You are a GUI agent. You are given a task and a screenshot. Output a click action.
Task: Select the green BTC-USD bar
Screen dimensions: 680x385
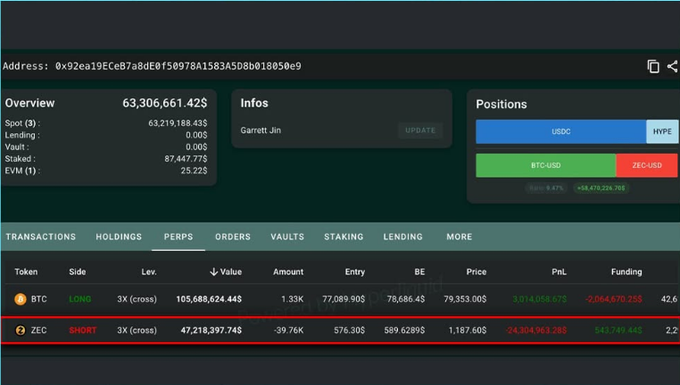[546, 165]
